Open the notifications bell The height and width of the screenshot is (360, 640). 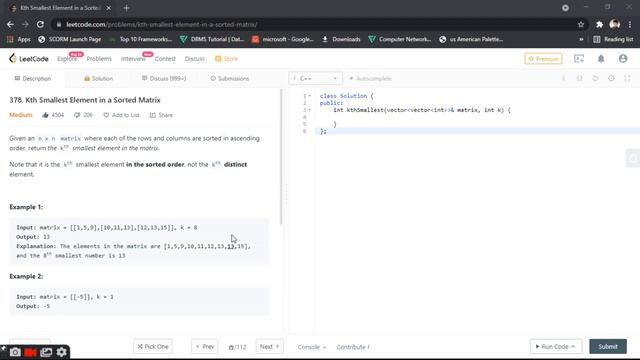pyautogui.click(x=601, y=59)
